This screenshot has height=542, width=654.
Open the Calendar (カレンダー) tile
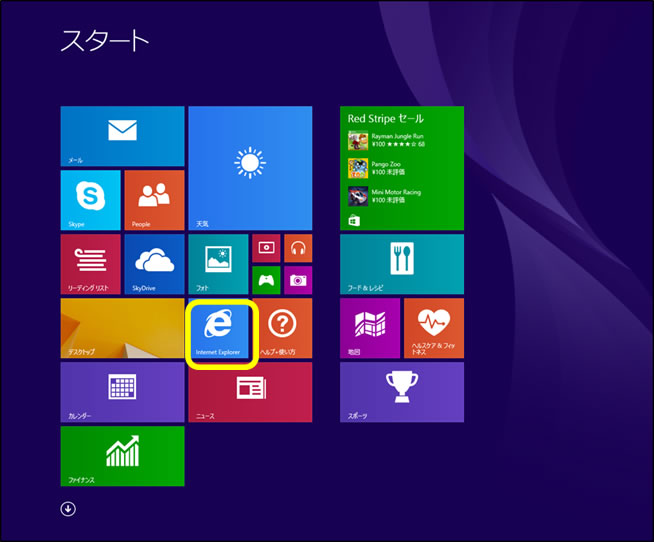pyautogui.click(x=122, y=392)
